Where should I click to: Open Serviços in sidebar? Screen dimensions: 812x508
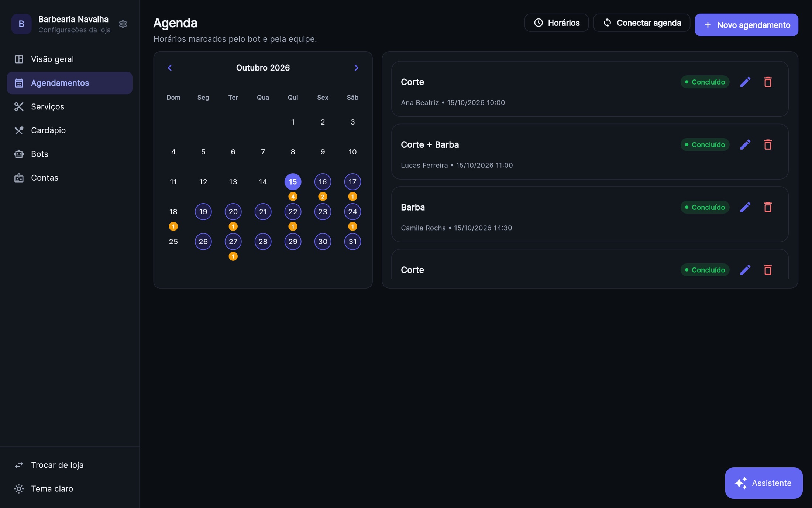[x=69, y=106]
